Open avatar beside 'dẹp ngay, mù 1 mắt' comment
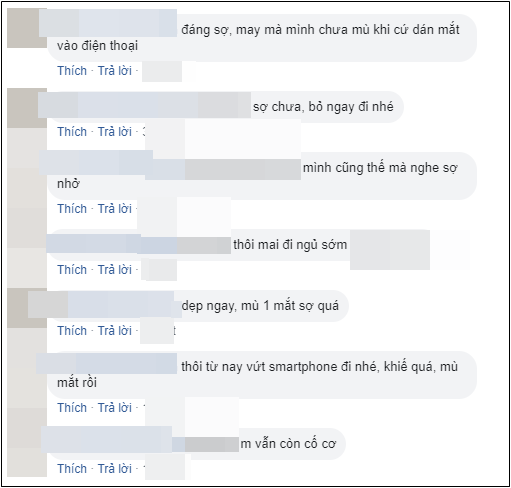Viewport: 511px width, 488px height. (x=27, y=308)
